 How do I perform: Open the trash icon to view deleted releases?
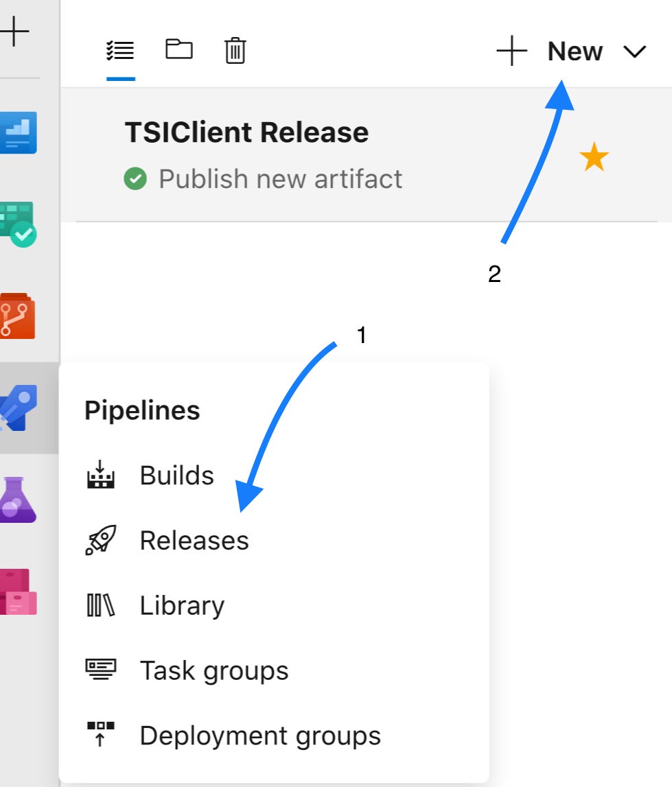pos(234,50)
